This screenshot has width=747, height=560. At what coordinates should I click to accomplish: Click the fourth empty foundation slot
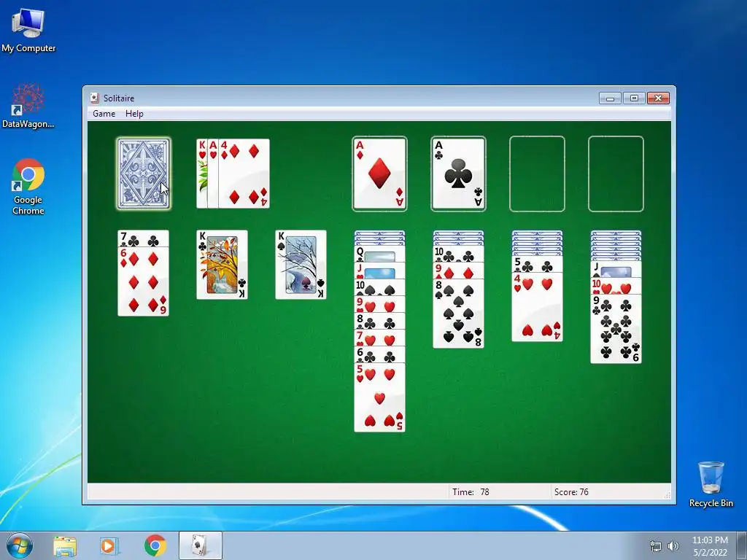pos(616,174)
